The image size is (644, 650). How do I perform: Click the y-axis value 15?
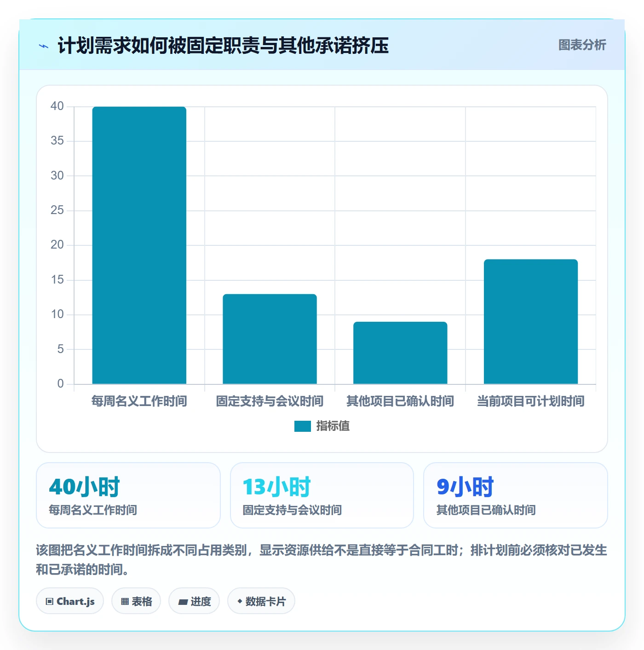click(57, 280)
